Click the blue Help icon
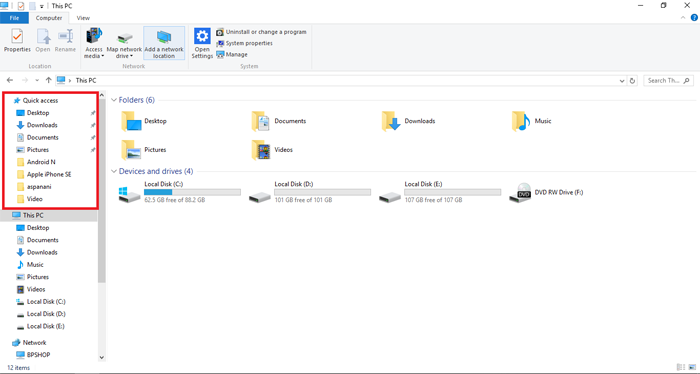Screen dimensions: 700x374 (694, 18)
